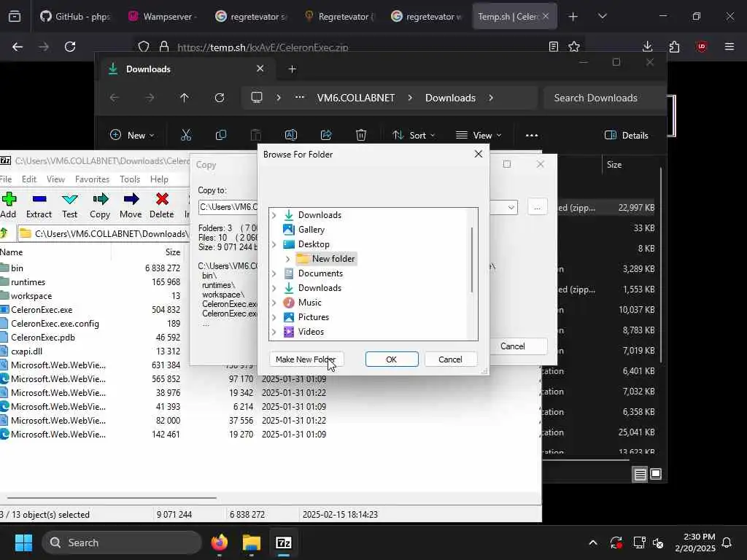Open the Explorer View dropdown
747x560 pixels.
click(x=479, y=135)
